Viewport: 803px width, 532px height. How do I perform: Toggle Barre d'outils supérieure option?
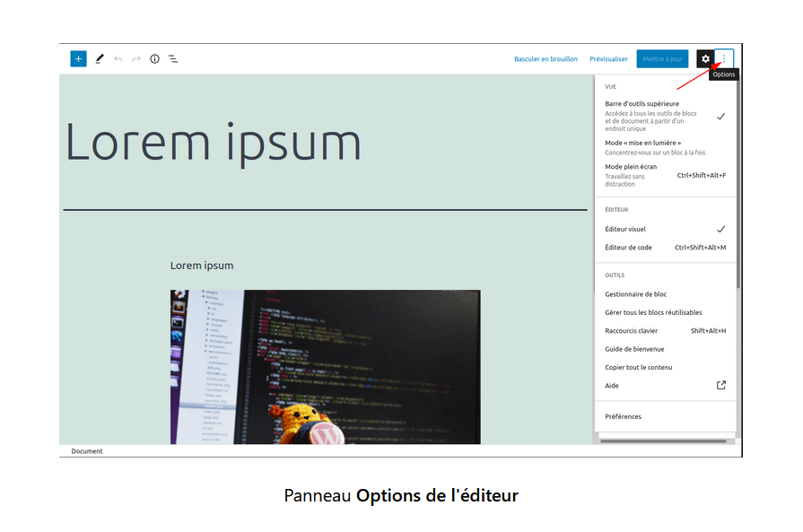pos(665,116)
